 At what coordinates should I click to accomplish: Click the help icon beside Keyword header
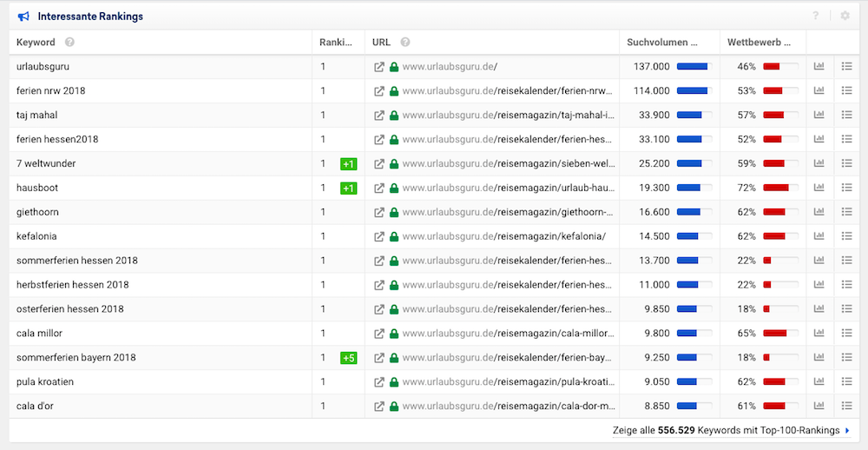(x=69, y=42)
